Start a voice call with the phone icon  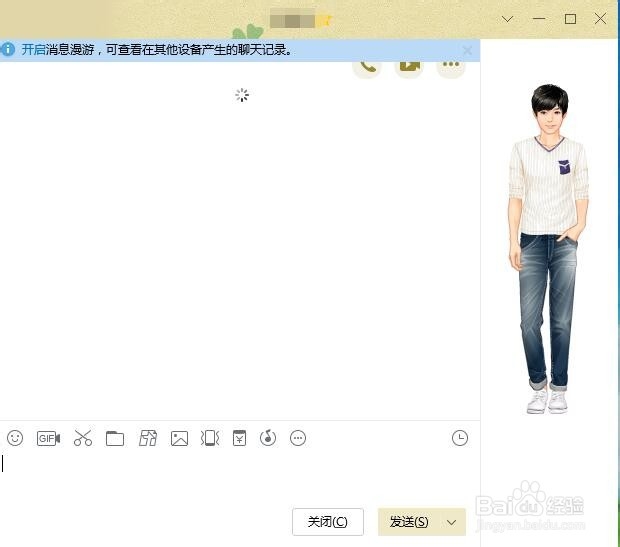(x=367, y=67)
